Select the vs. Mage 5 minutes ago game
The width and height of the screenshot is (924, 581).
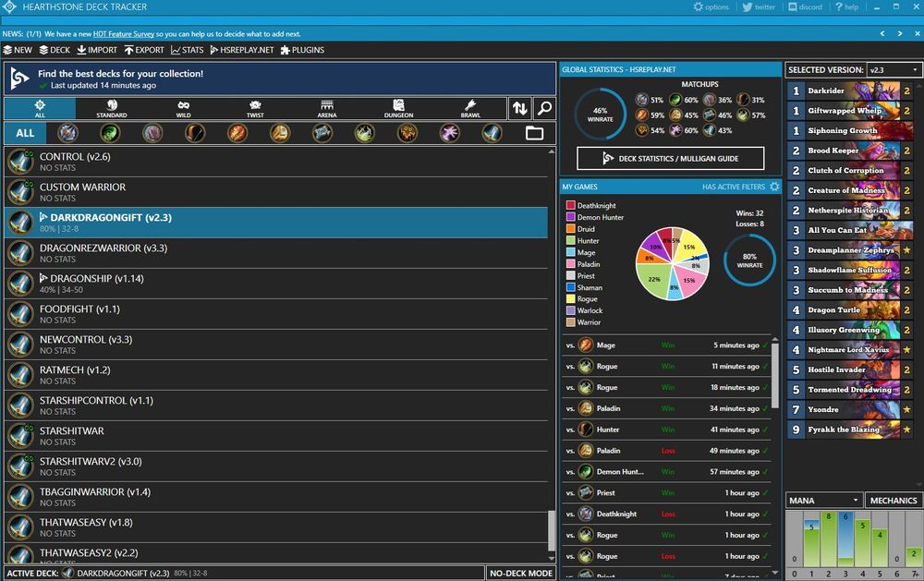point(666,345)
